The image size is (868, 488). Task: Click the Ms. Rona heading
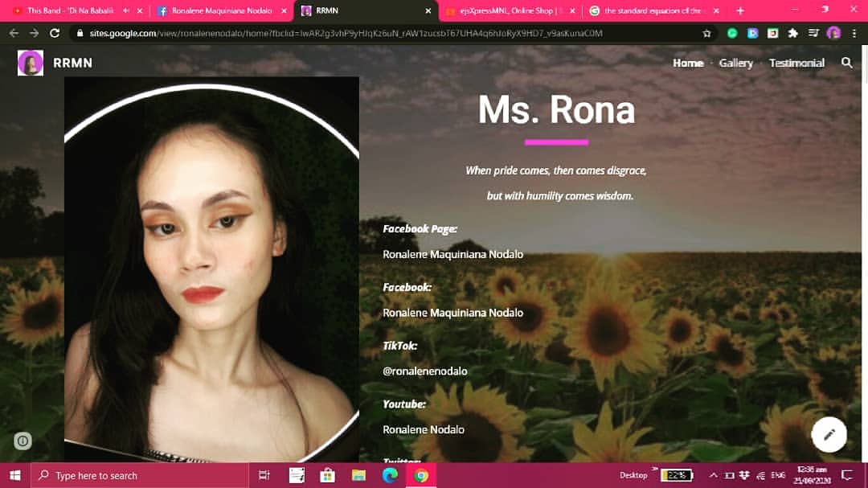[x=556, y=109]
